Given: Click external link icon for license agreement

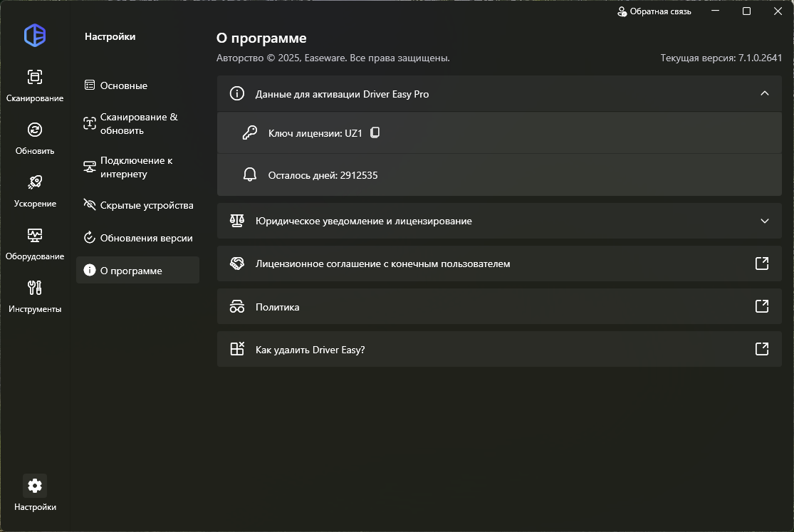Looking at the screenshot, I should 761,264.
